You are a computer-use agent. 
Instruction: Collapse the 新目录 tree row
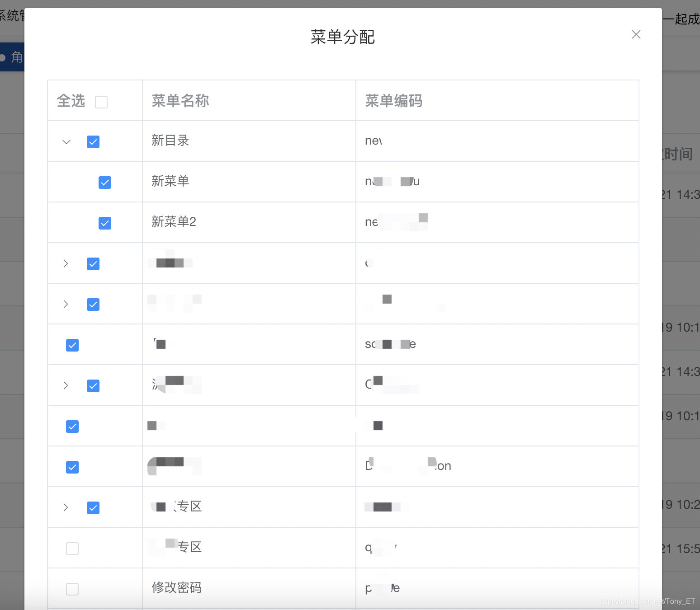66,142
